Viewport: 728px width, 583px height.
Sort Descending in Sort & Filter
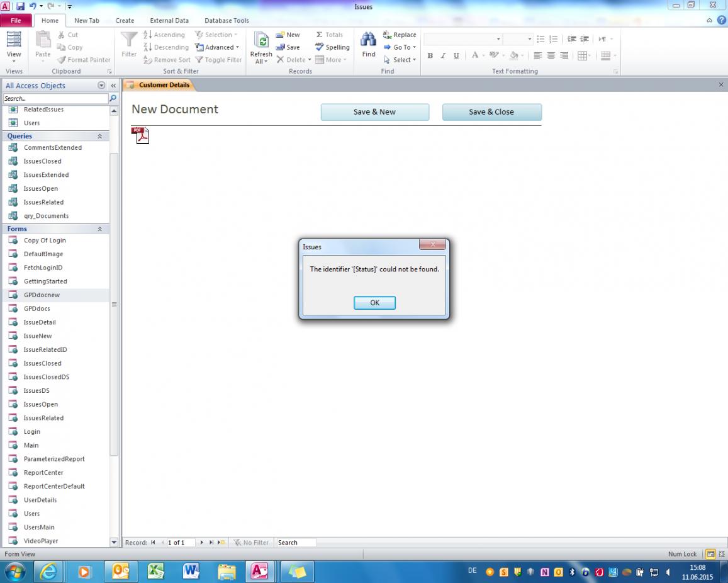click(165, 47)
